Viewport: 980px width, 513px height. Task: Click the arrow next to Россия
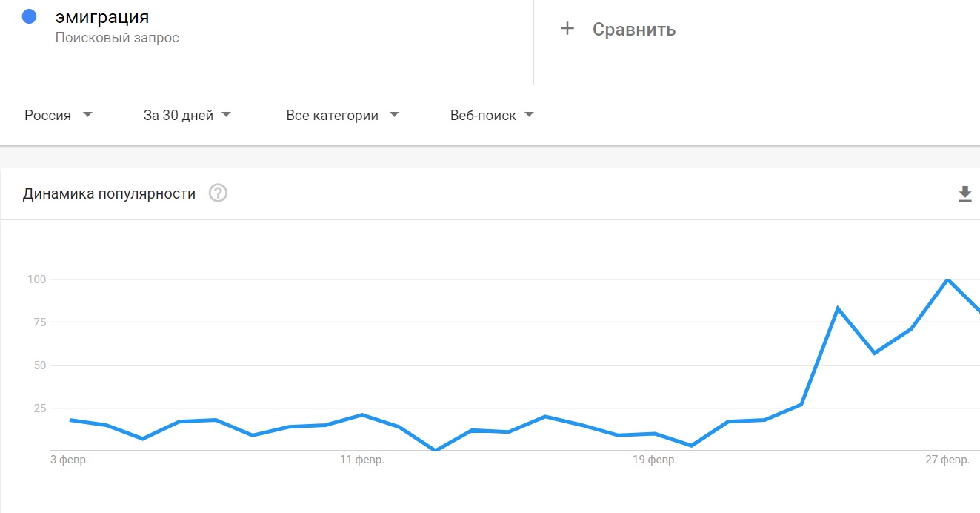point(87,115)
